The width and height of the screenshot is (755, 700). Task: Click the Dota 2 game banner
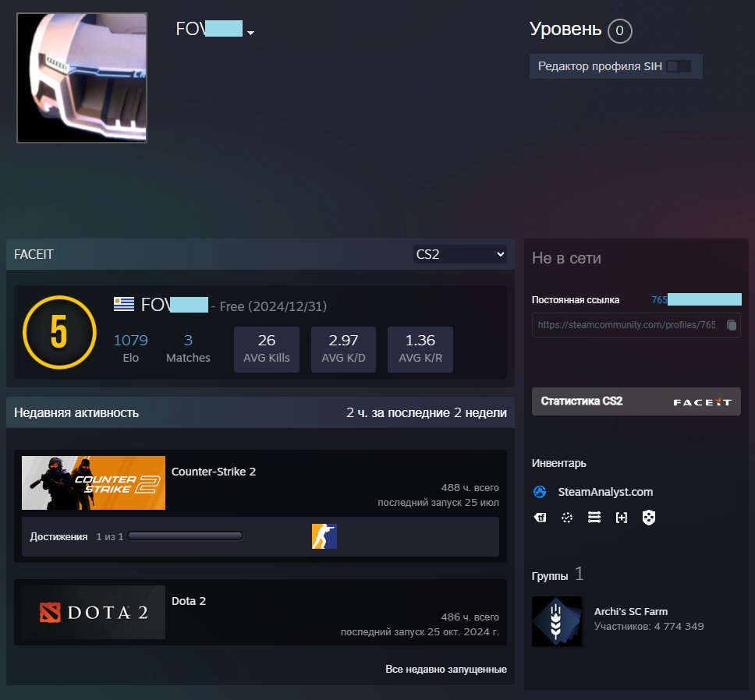pyautogui.click(x=94, y=612)
